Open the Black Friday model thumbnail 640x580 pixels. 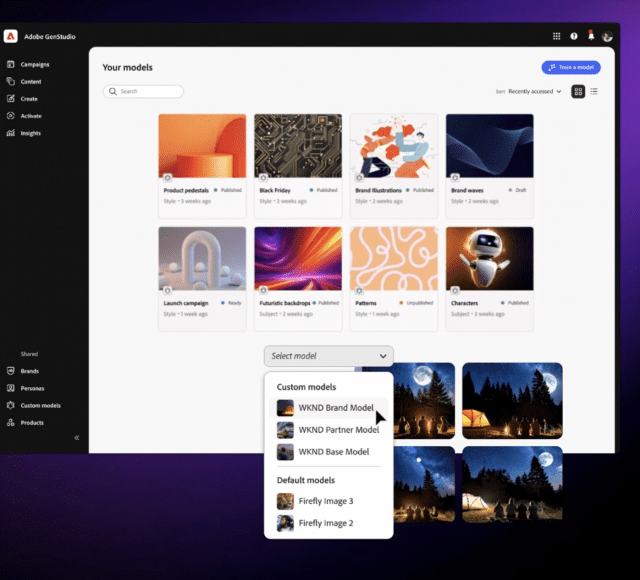pyautogui.click(x=298, y=146)
